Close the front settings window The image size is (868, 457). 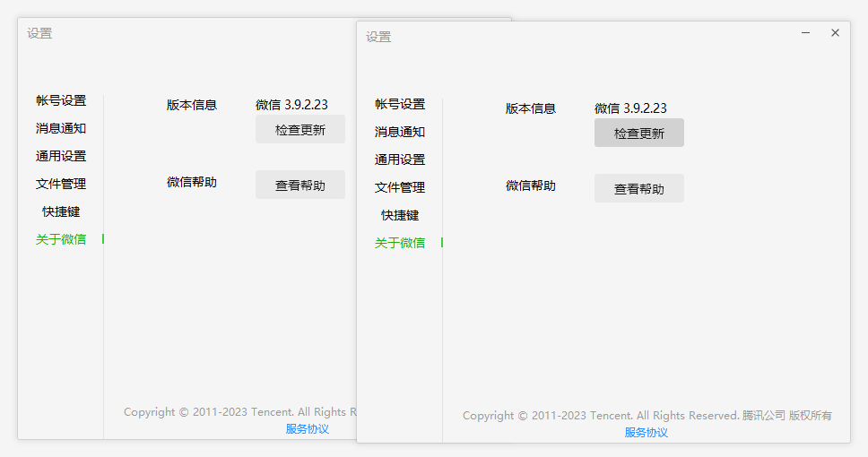[x=835, y=32]
